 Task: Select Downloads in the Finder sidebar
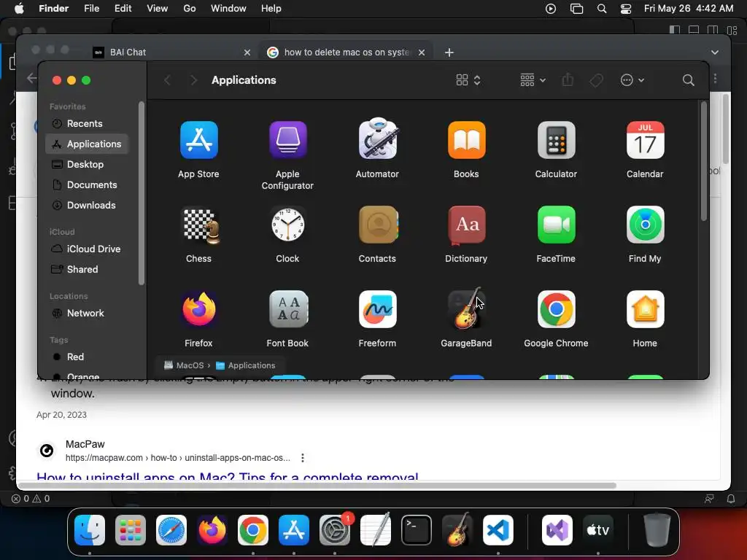tap(87, 205)
